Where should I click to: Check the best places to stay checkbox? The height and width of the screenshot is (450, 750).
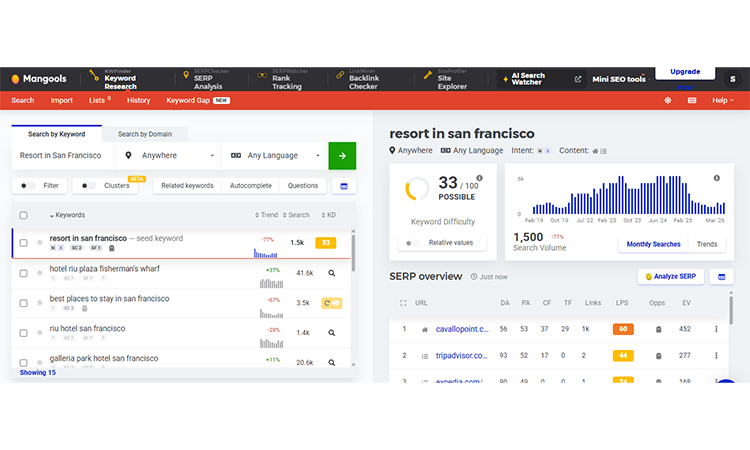coord(23,303)
